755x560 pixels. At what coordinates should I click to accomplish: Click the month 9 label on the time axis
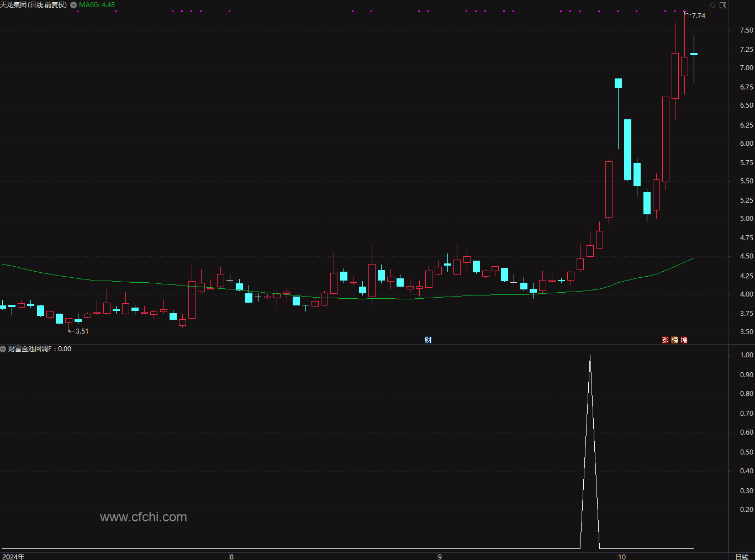point(440,556)
